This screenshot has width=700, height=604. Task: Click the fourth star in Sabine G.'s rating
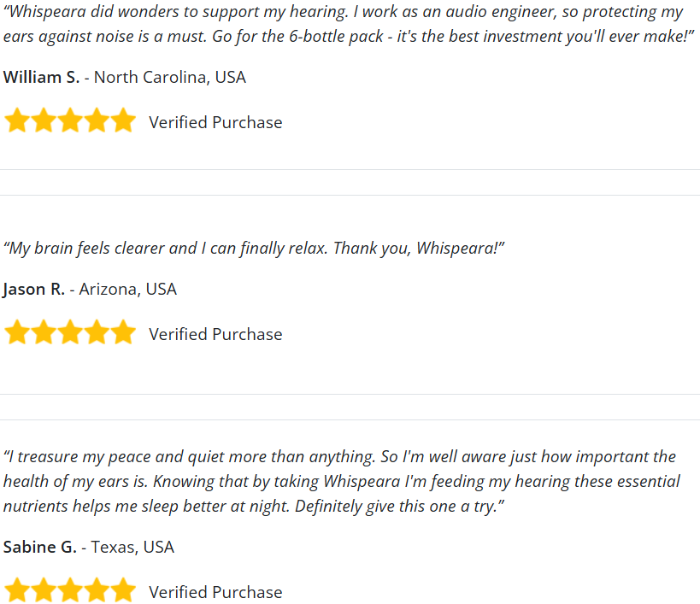[x=97, y=590]
